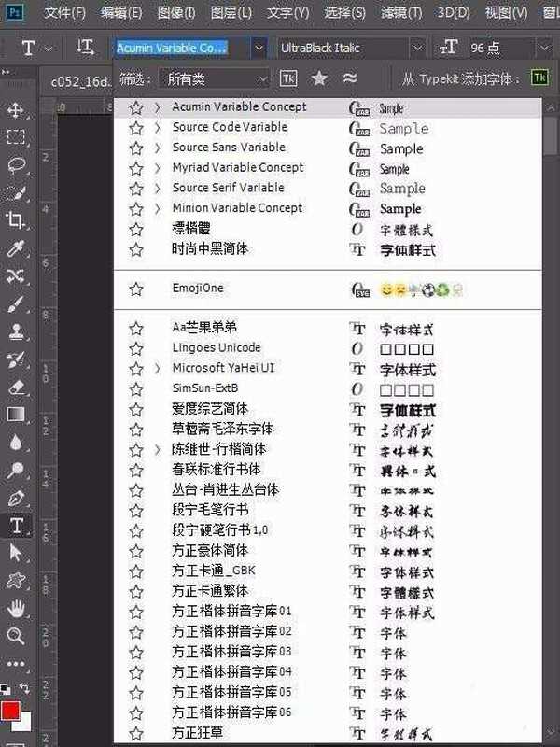Open the extra tools ellipsis menu
Image resolution: width=560 pixels, height=747 pixels.
click(x=16, y=664)
